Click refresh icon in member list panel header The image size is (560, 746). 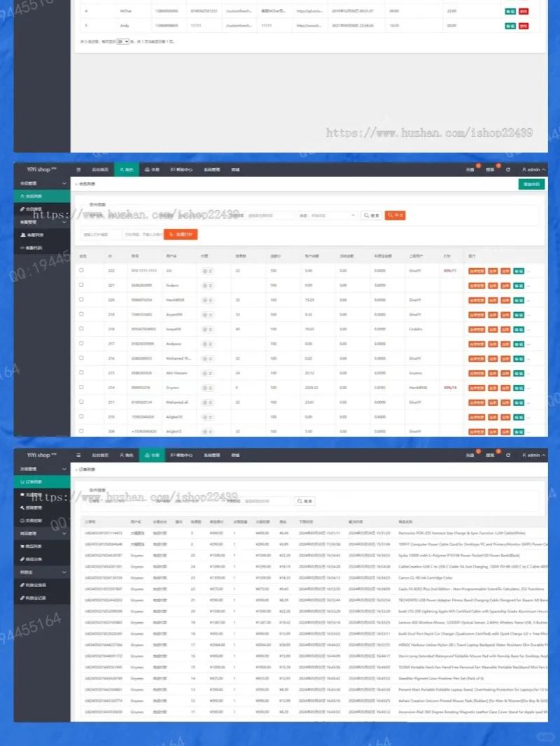click(x=508, y=169)
